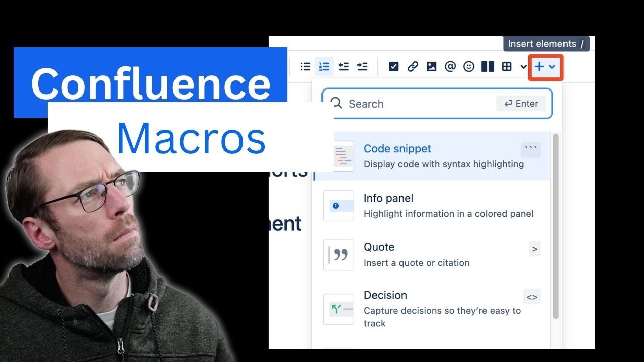Screen dimensions: 644x362
Task: Click the bullet list icon
Action: coord(305,66)
